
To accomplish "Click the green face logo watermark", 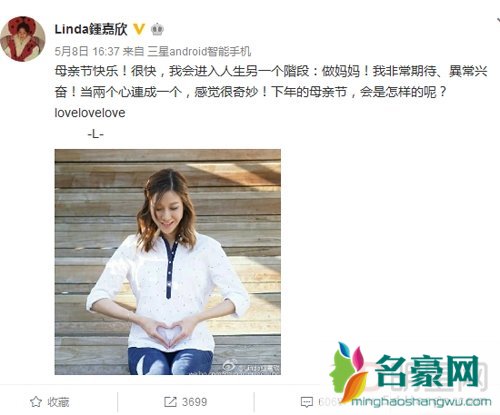I will click(348, 372).
